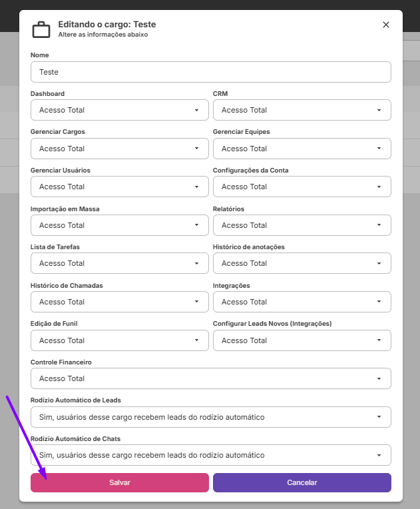Open Configurar Leads Novos (Integrações) dropdown
420x509 pixels.
[x=302, y=340]
